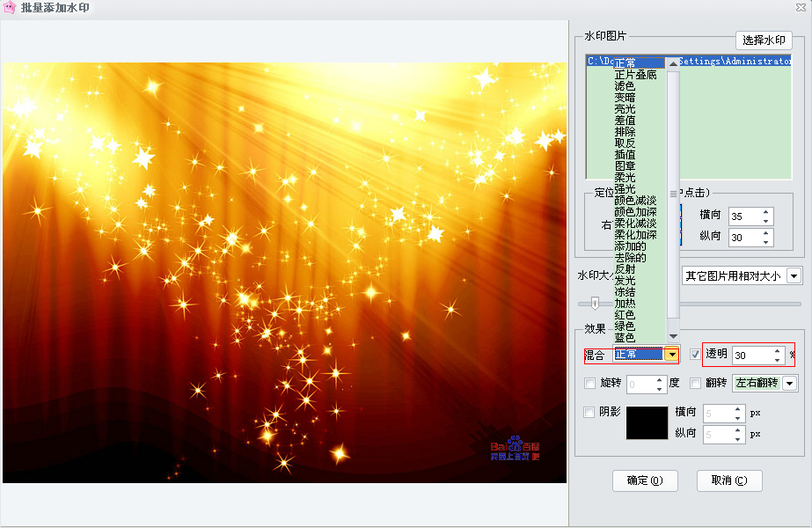Confirm with the 确定(O) button
The height and width of the screenshot is (528, 812).
645,480
